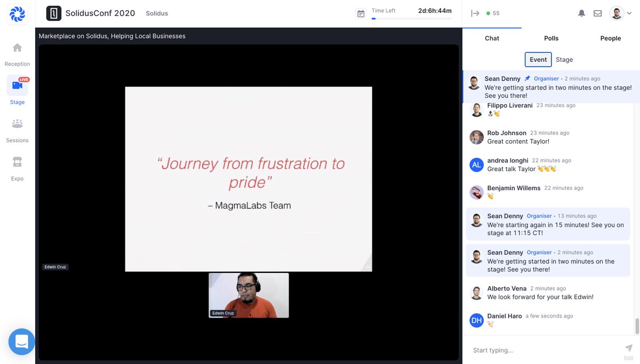The image size is (640, 364).
Task: Click Filippo Liverani's avatar
Action: pyautogui.click(x=476, y=110)
